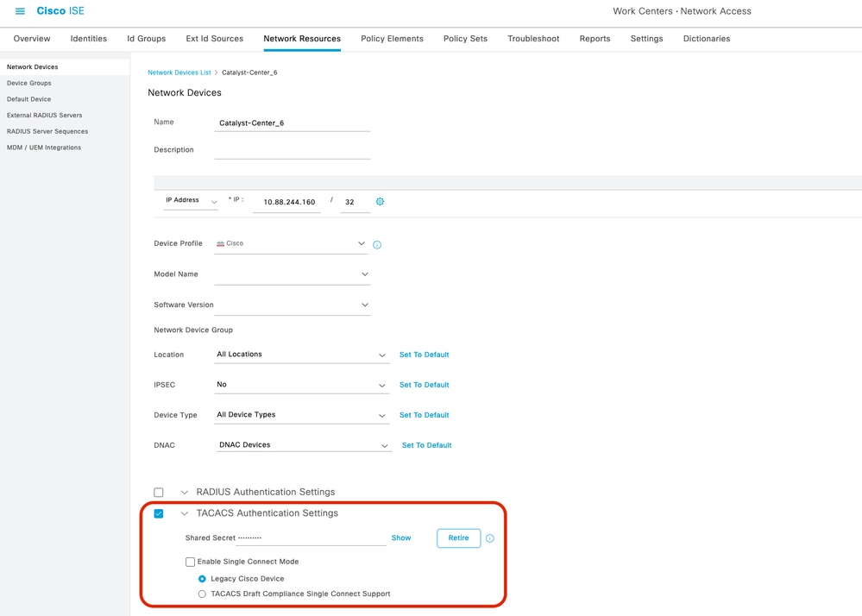Screen dimensions: 862x616
Task: Select TACACS Draft Compliance Single Connect Support
Action: [x=202, y=594]
